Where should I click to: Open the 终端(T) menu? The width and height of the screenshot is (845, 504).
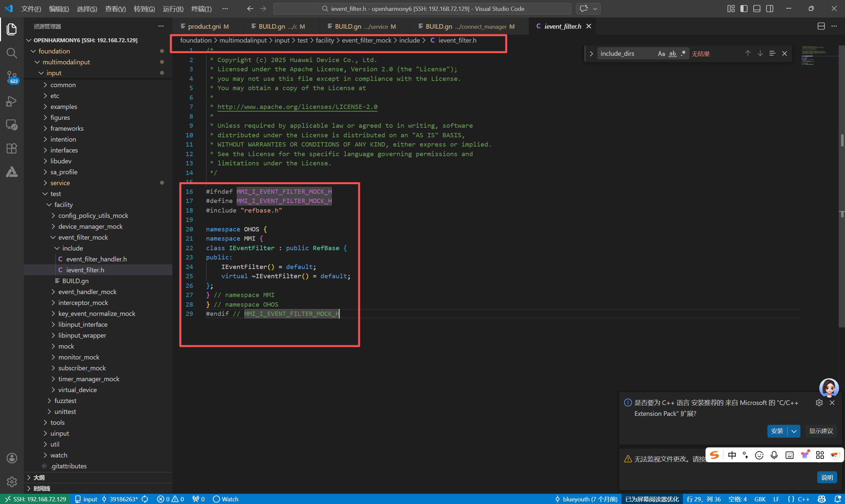coord(201,9)
